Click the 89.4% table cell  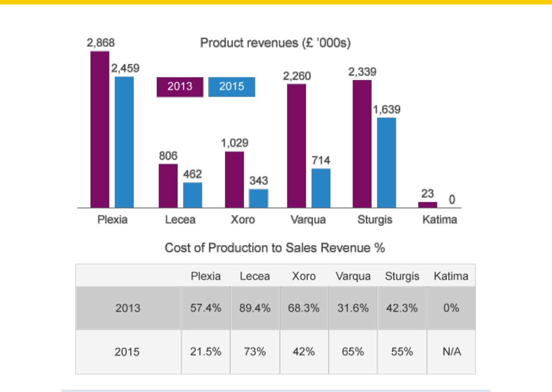[255, 308]
